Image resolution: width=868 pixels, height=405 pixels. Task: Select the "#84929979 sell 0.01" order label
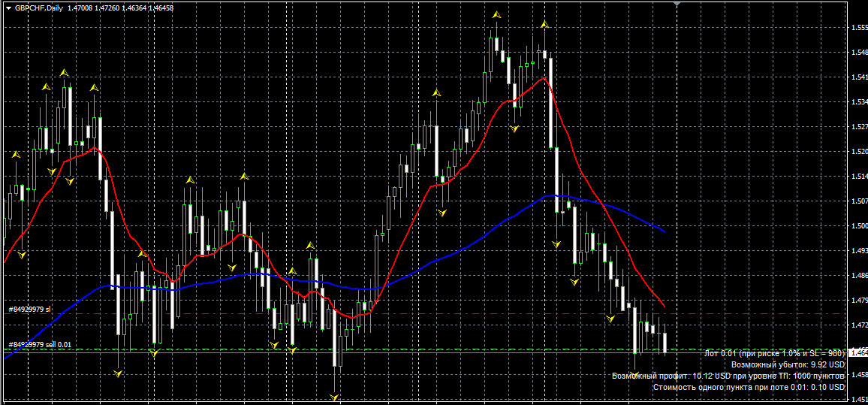point(40,345)
